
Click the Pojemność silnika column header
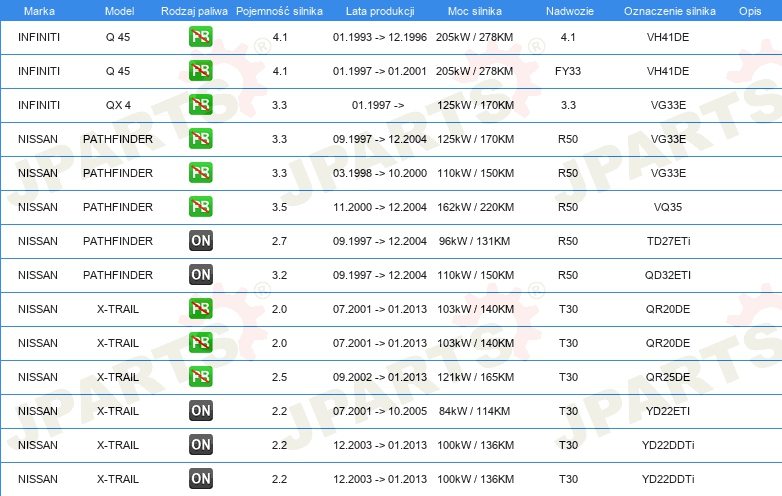point(279,11)
